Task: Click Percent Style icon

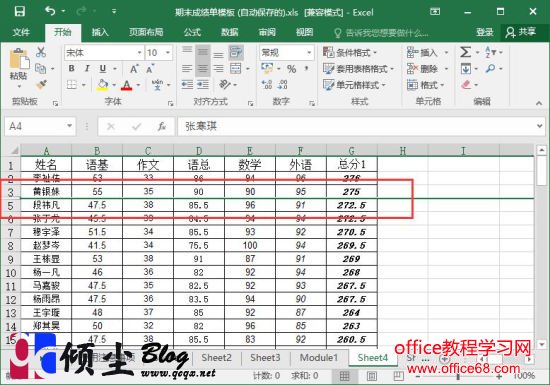Action: [x=291, y=69]
